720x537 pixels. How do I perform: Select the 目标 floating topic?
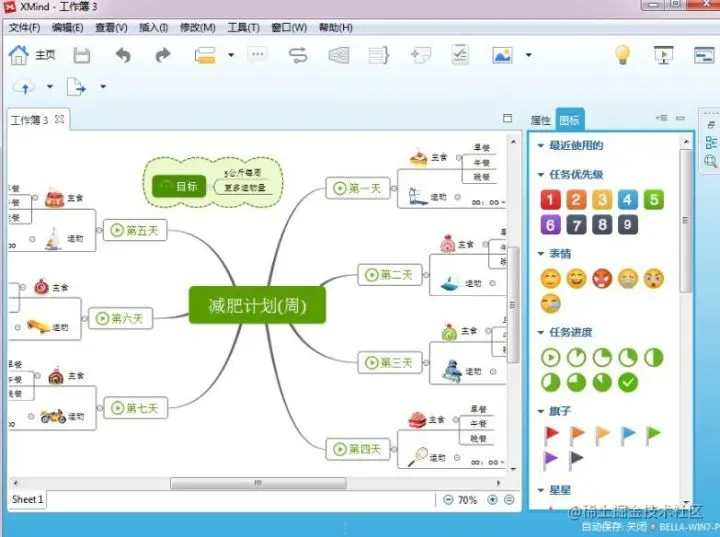coord(179,186)
